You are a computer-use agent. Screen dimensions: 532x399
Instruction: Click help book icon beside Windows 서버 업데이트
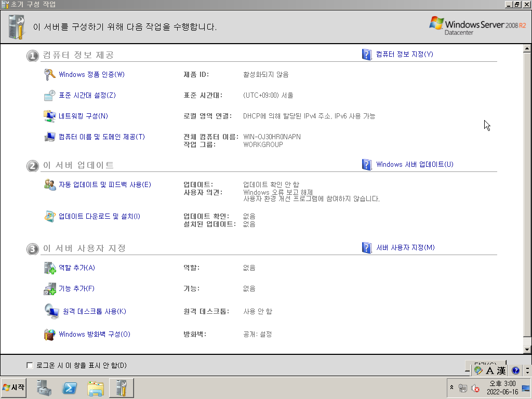(x=367, y=165)
